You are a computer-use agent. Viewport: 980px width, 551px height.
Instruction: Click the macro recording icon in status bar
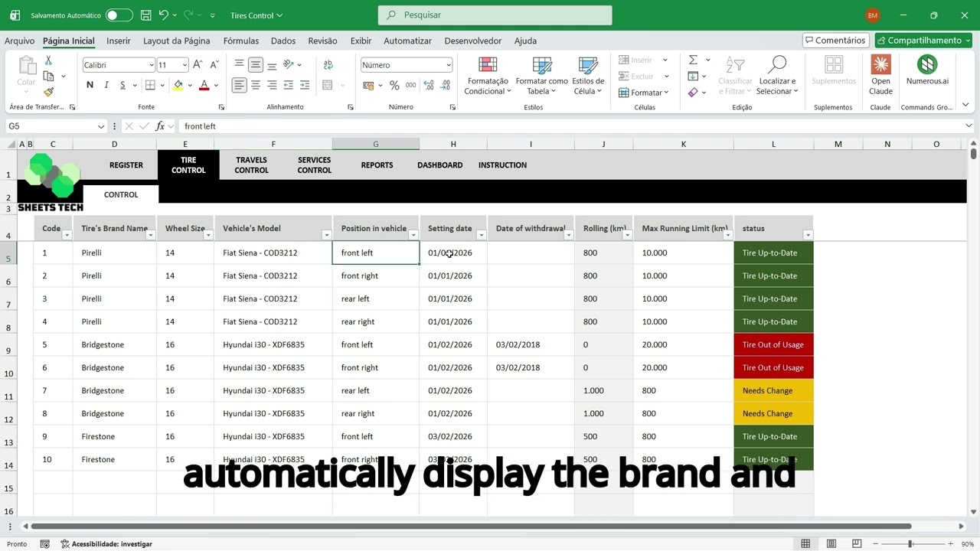pyautogui.click(x=45, y=544)
